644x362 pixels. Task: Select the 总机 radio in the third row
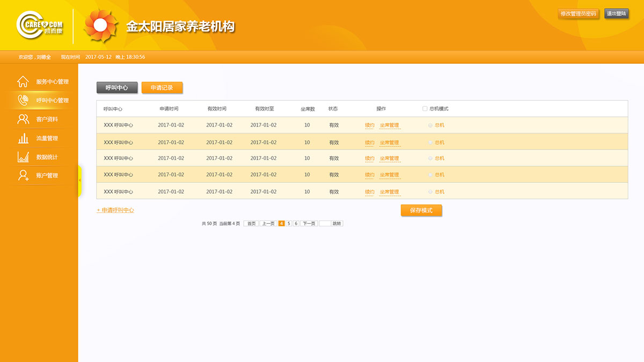[430, 159]
